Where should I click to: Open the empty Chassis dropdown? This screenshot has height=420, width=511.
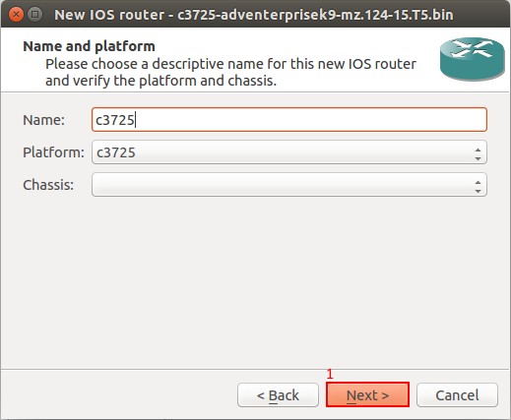289,185
